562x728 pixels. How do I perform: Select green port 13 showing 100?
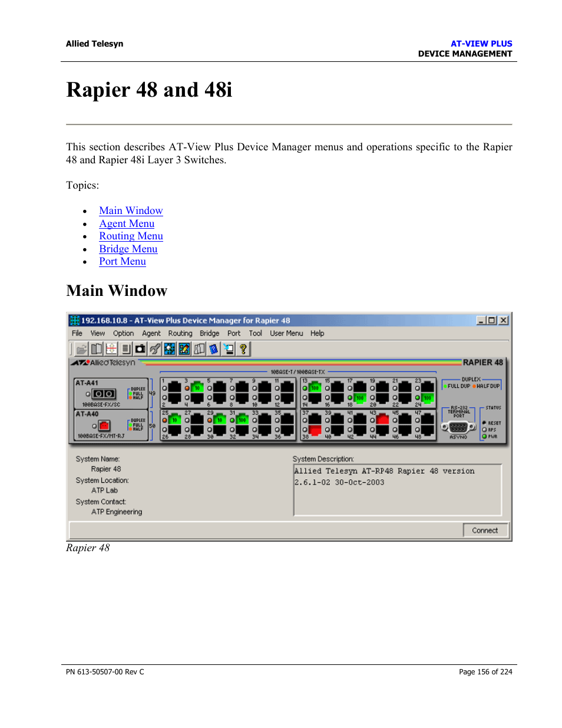point(315,387)
